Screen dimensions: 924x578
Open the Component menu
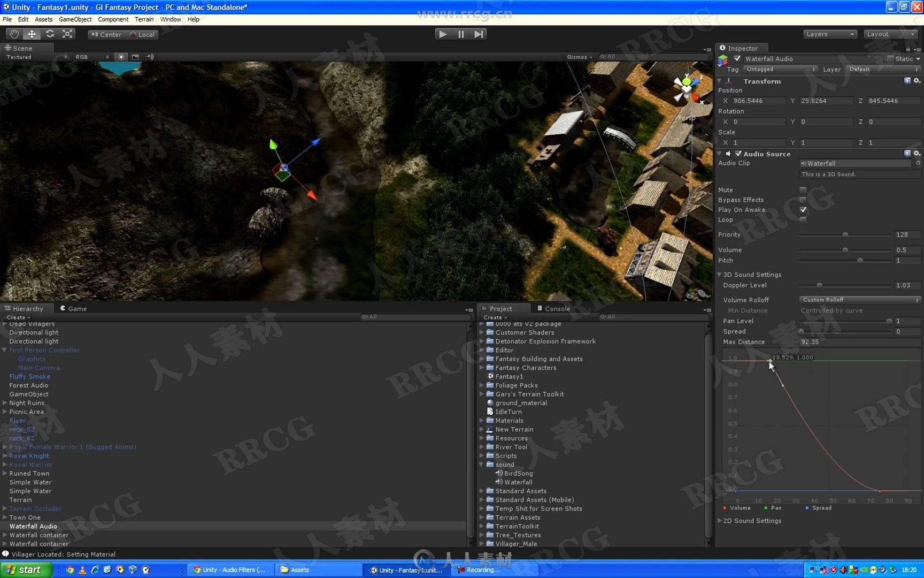pyautogui.click(x=113, y=19)
